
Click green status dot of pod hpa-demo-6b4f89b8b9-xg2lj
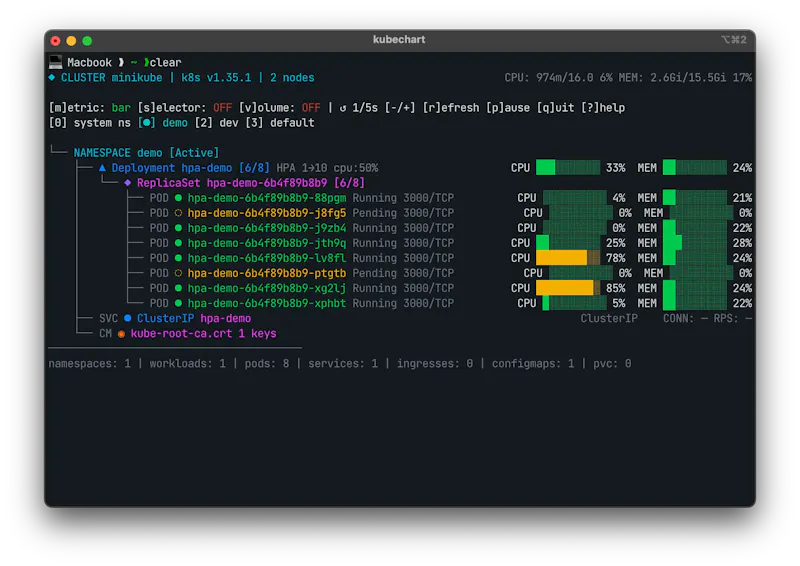(x=178, y=288)
